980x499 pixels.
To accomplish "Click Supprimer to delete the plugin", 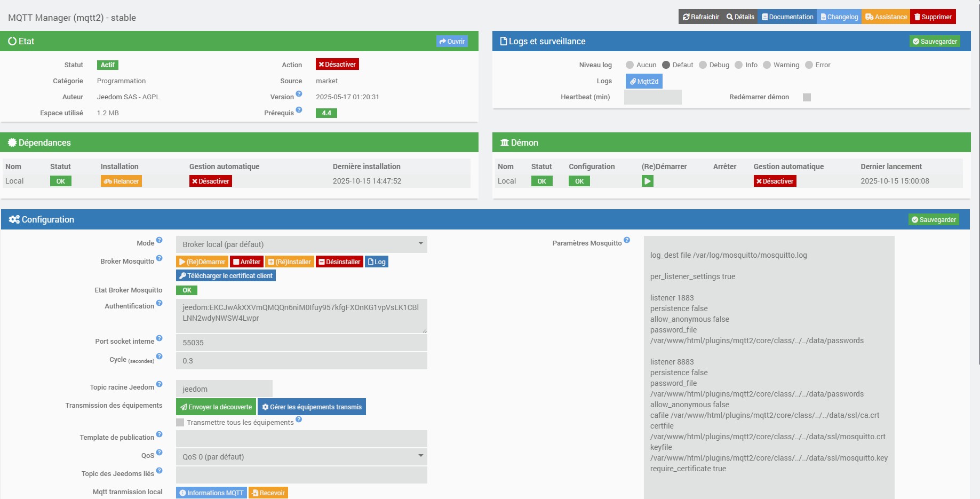I will pos(933,17).
